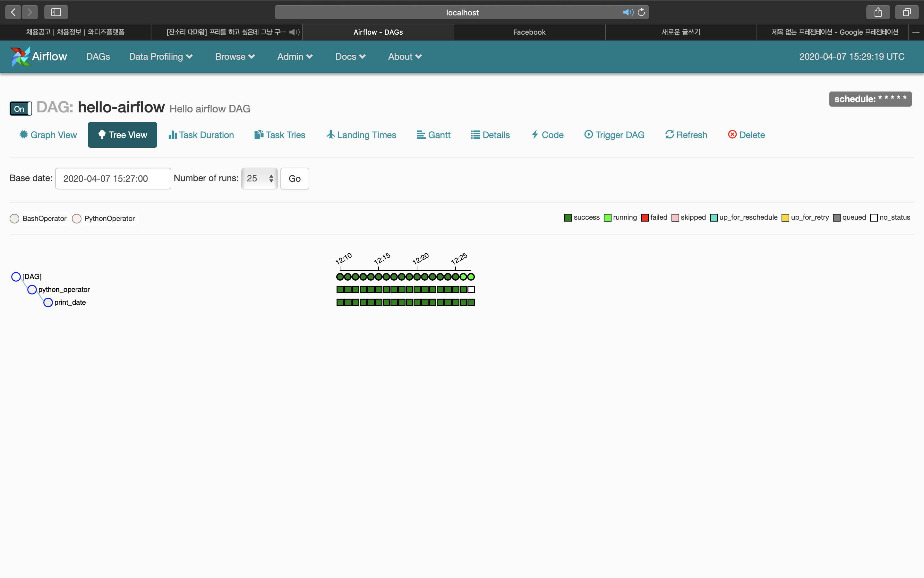Click the Base date input field
The width and height of the screenshot is (924, 578).
(113, 179)
